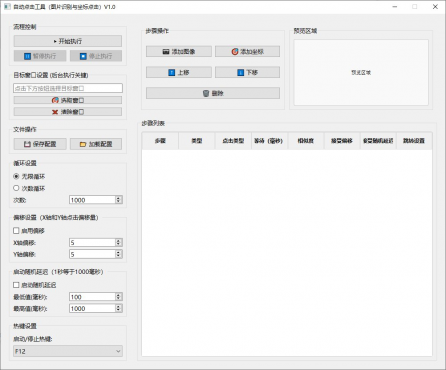Add a coordinate step with 添加坐标
This screenshot has height=370, width=446.
coord(247,51)
